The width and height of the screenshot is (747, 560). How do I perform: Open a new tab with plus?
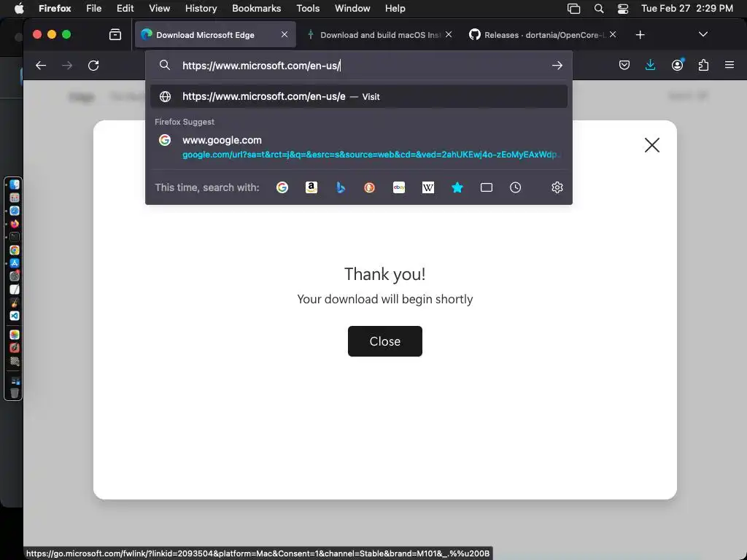(640, 35)
